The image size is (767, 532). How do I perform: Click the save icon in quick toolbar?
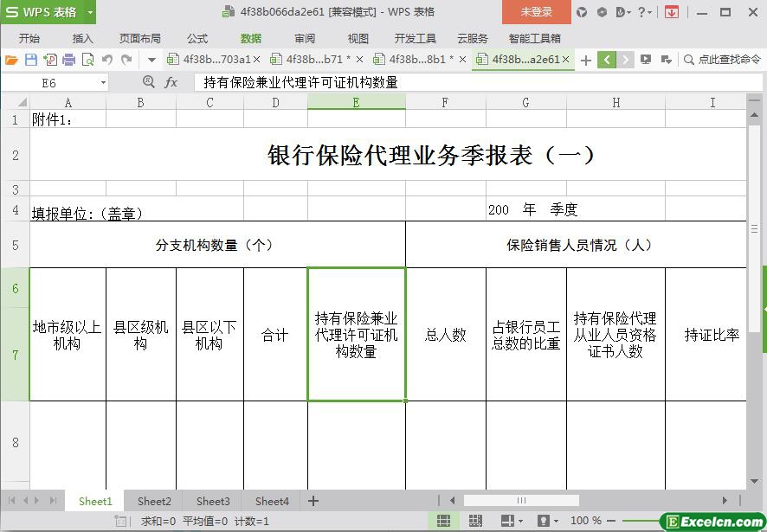31,60
